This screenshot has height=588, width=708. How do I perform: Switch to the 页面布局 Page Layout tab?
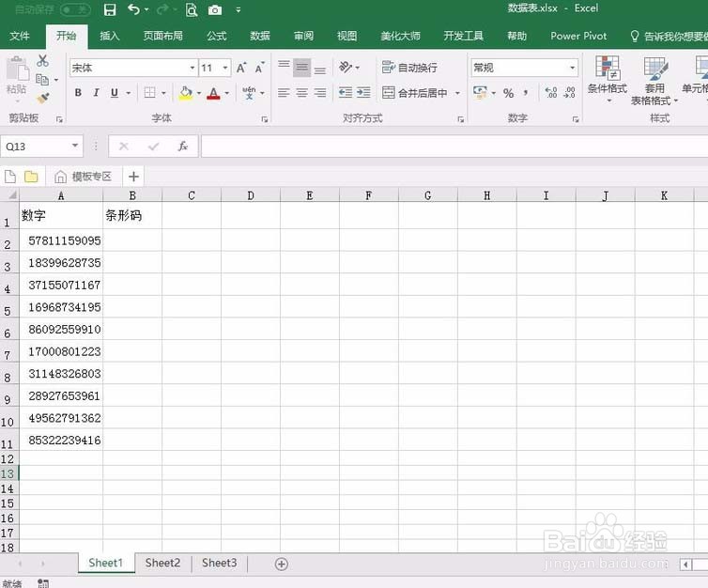pyautogui.click(x=163, y=36)
